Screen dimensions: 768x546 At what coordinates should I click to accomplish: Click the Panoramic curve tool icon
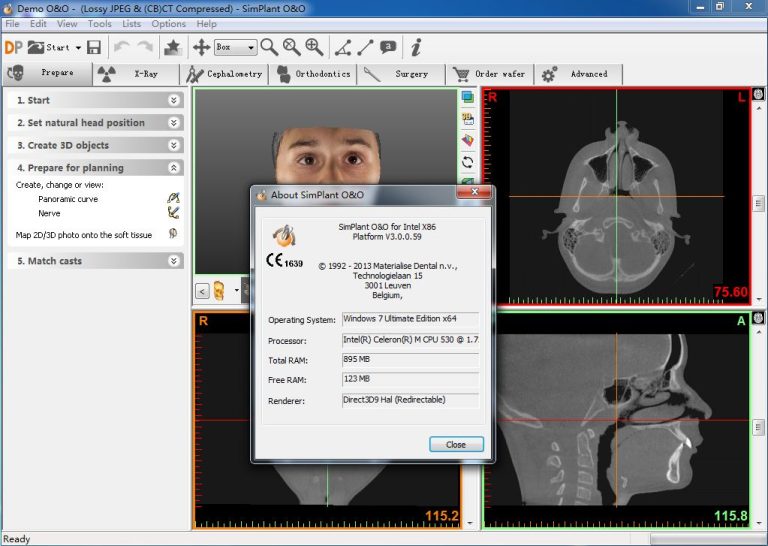point(173,198)
